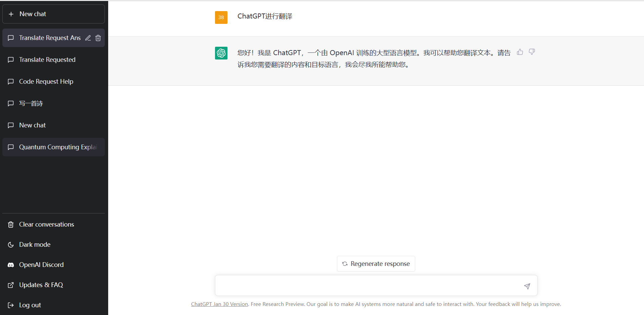Click the assistant reply starting with 您好
Screen dimensions: 644x315
374,59
